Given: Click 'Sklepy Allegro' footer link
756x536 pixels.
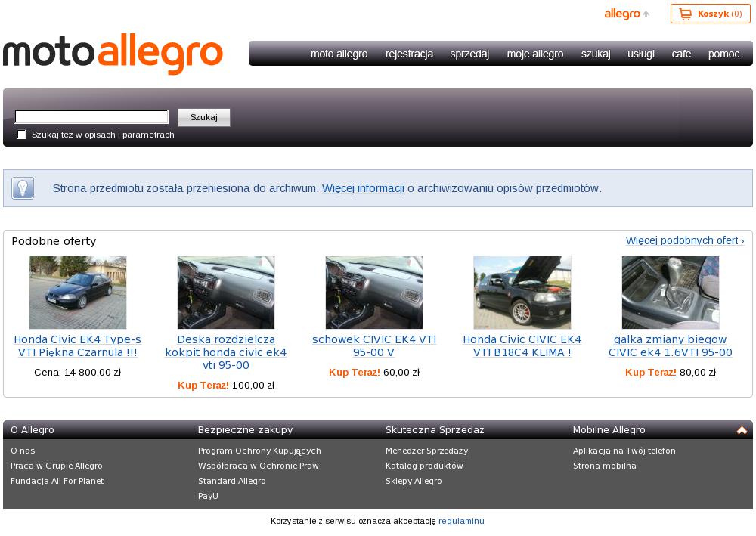Looking at the screenshot, I should click(x=414, y=481).
